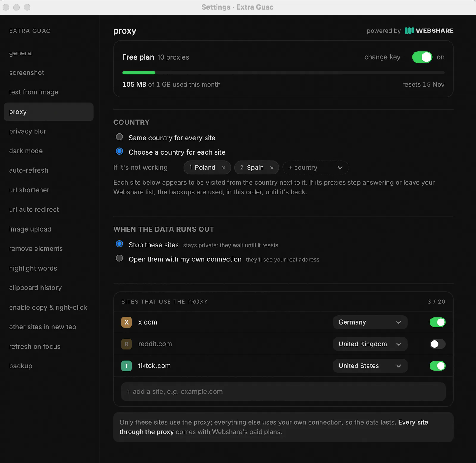476x463 pixels.
Task: Click the Webshare logo icon
Action: (x=409, y=31)
